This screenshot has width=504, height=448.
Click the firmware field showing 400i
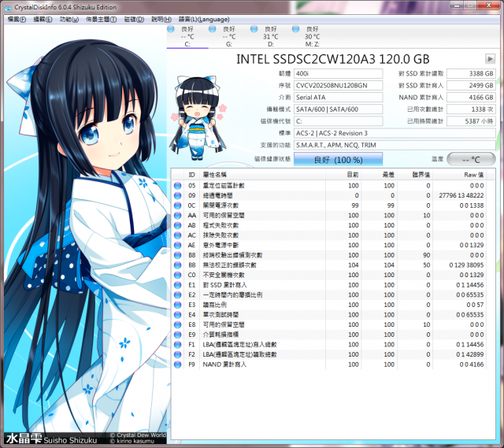point(338,73)
